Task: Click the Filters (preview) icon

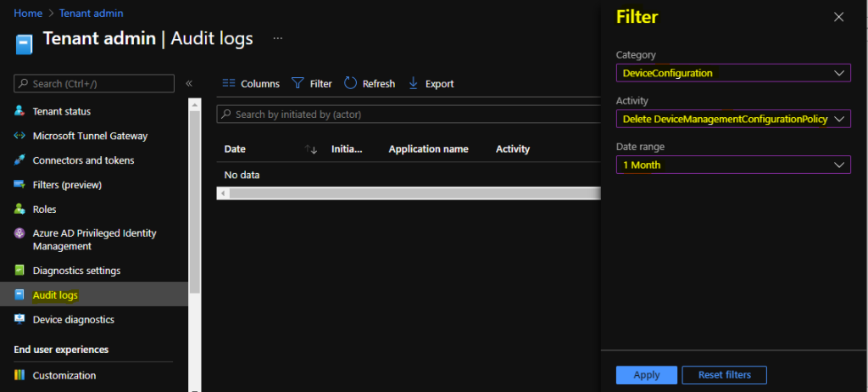Action: click(19, 184)
